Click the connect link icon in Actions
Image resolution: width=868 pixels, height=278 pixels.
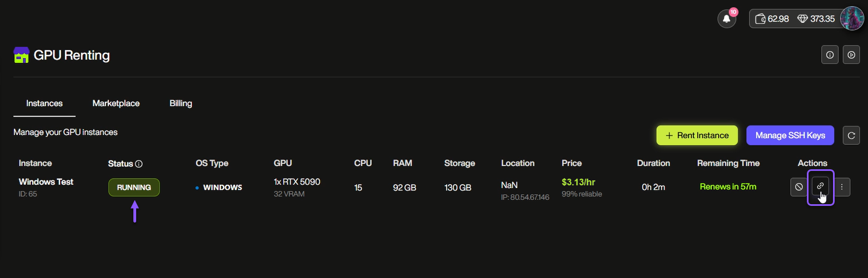coord(820,186)
